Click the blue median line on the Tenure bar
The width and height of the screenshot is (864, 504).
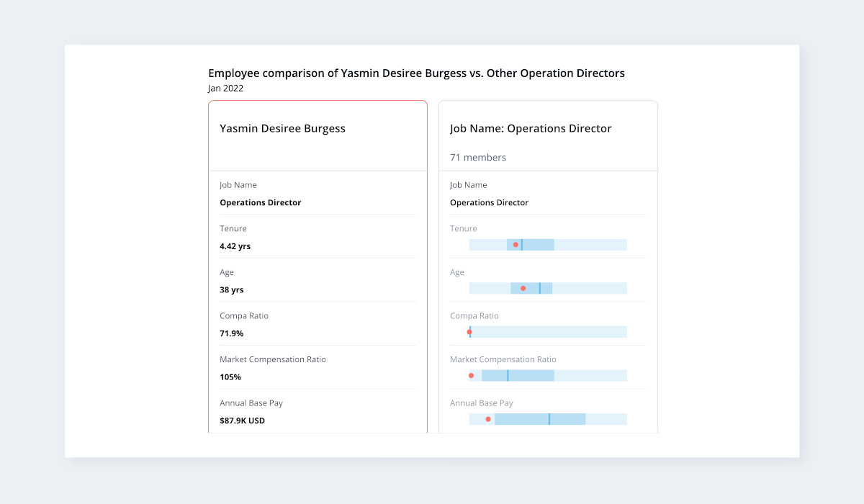pyautogui.click(x=521, y=245)
